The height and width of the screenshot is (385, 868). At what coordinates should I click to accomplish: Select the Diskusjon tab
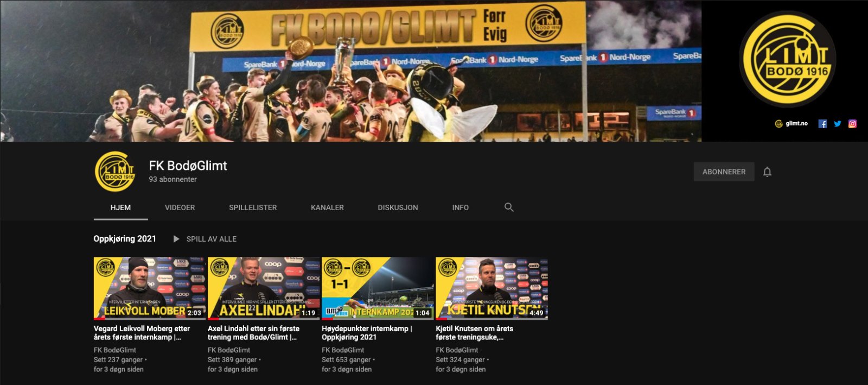(398, 207)
